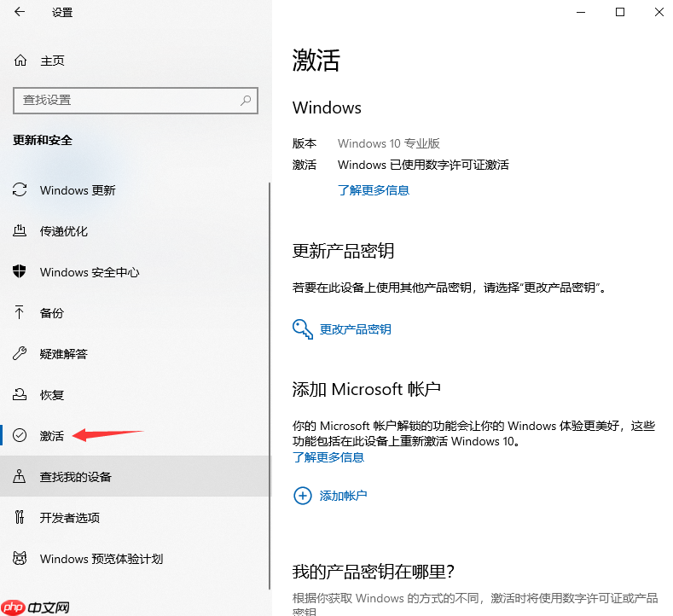Image resolution: width=673 pixels, height=616 pixels.
Task: Click the 疑难解答 wrench icon
Action: (x=20, y=353)
